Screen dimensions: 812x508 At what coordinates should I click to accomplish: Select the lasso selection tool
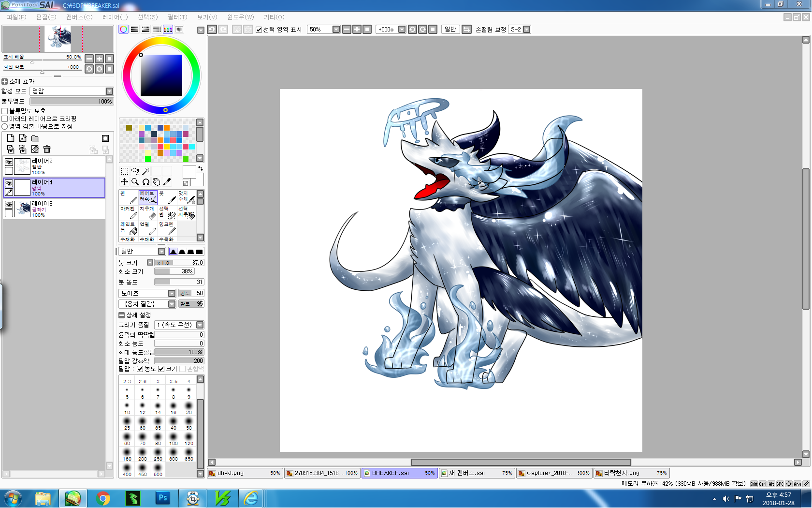(x=135, y=171)
